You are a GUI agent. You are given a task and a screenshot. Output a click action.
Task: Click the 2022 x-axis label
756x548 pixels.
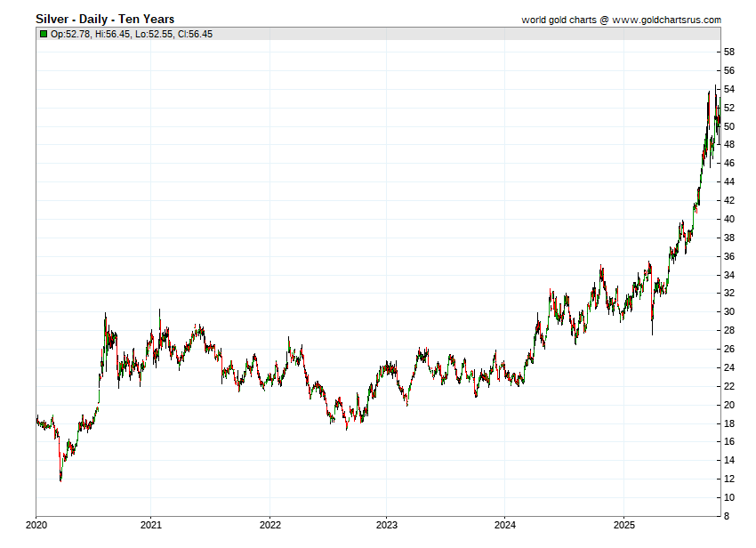pyautogui.click(x=270, y=525)
